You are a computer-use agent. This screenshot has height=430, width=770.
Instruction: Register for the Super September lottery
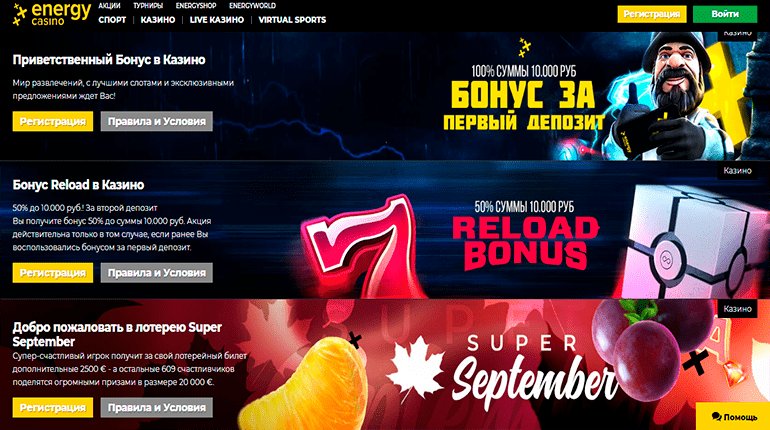[53, 407]
